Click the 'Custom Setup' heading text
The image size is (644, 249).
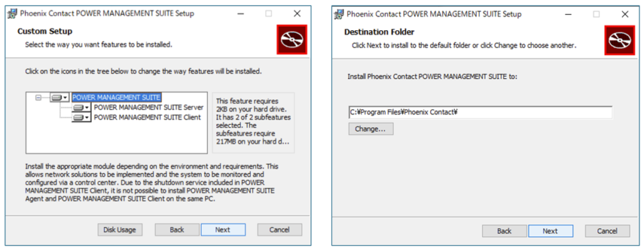45,32
